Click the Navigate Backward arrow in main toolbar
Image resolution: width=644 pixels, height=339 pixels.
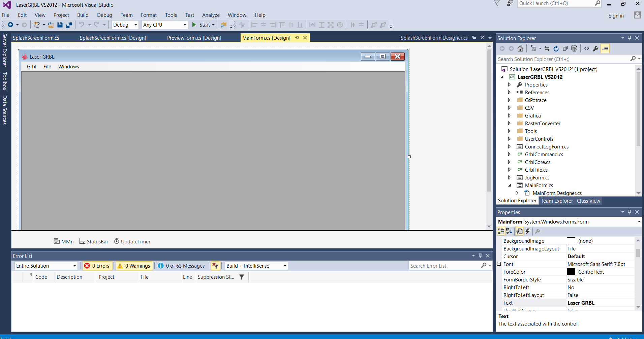(x=10, y=25)
